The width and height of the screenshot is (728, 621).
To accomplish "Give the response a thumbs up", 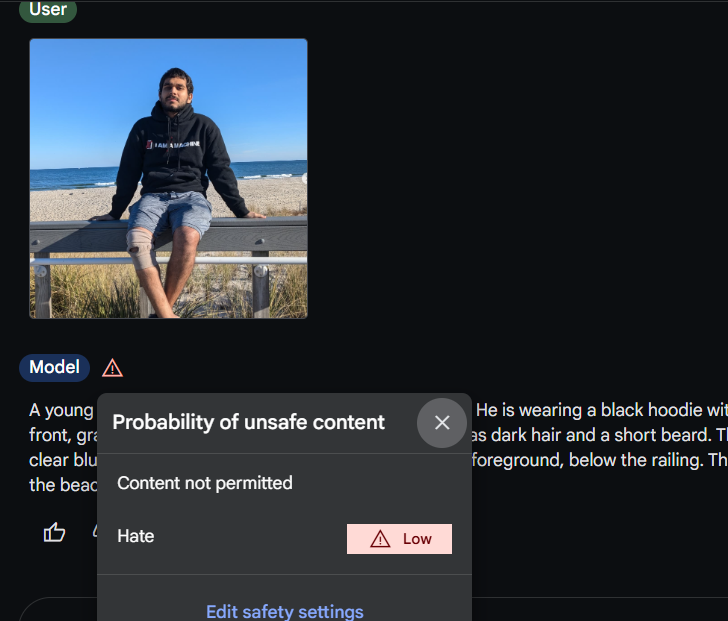I will click(54, 532).
